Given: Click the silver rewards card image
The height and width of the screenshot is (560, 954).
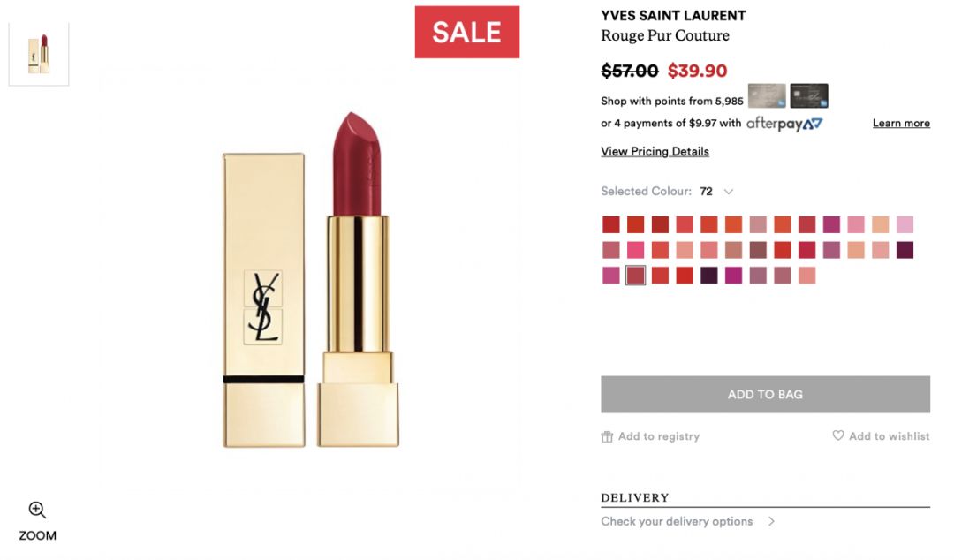Looking at the screenshot, I should tap(767, 95).
